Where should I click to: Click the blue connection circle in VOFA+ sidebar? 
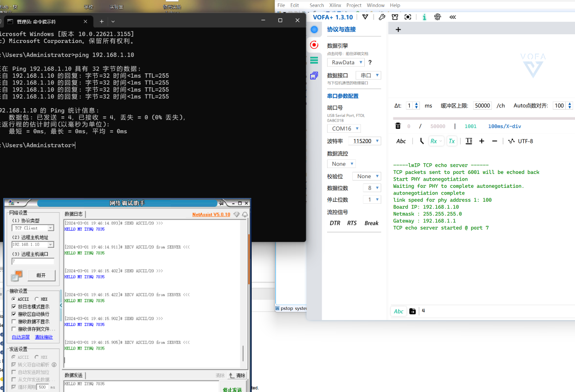point(314,29)
